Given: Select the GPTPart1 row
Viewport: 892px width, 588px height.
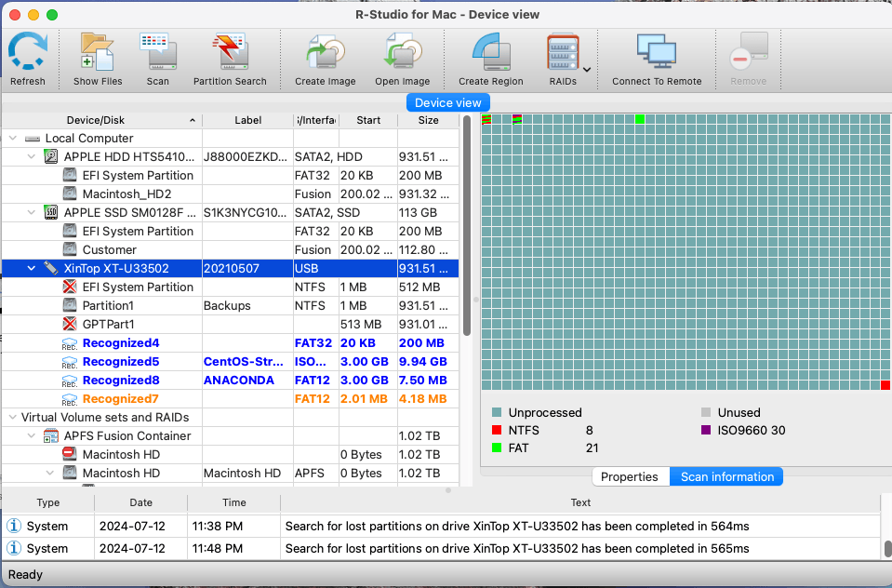Looking at the screenshot, I should (x=231, y=324).
